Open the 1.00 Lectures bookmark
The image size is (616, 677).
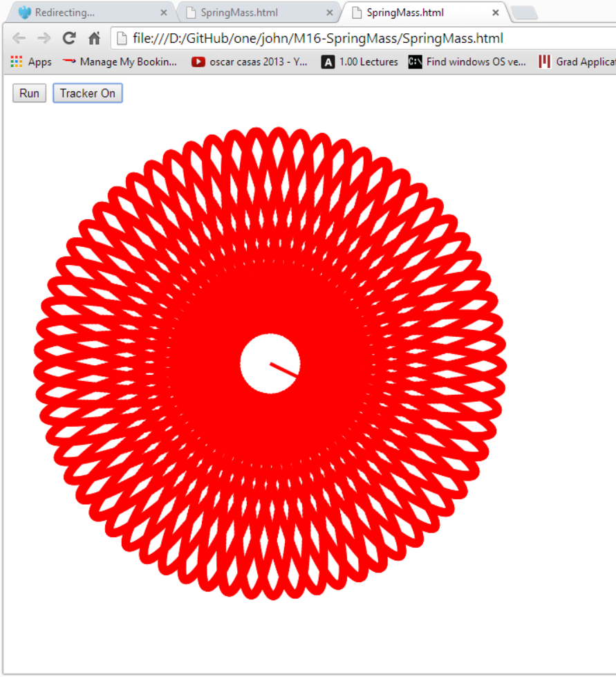[x=360, y=62]
